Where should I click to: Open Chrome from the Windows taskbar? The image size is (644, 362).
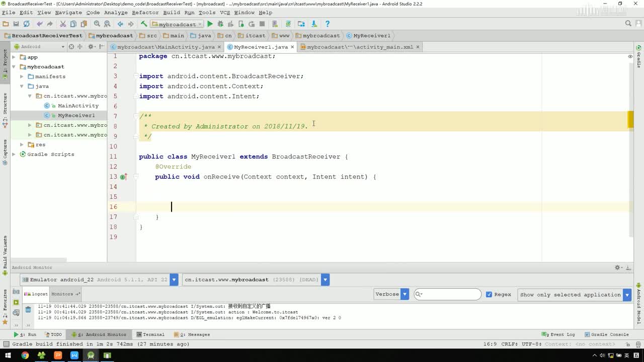coord(25,355)
